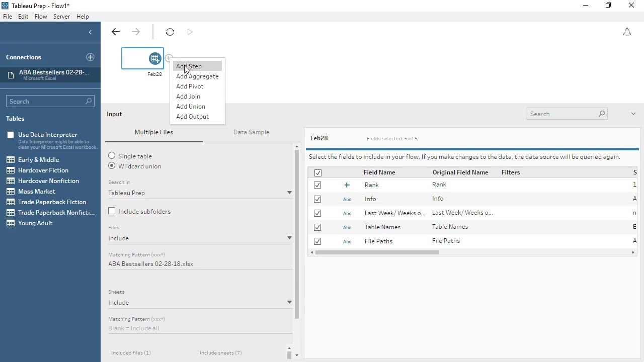Open the Files Include dropdown

click(200, 238)
